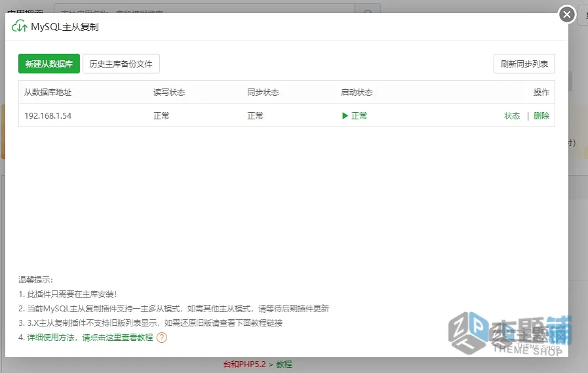Viewport: 588px width, 373px height.
Task: Close the MySQL主从复制 dialog
Action: (x=566, y=14)
